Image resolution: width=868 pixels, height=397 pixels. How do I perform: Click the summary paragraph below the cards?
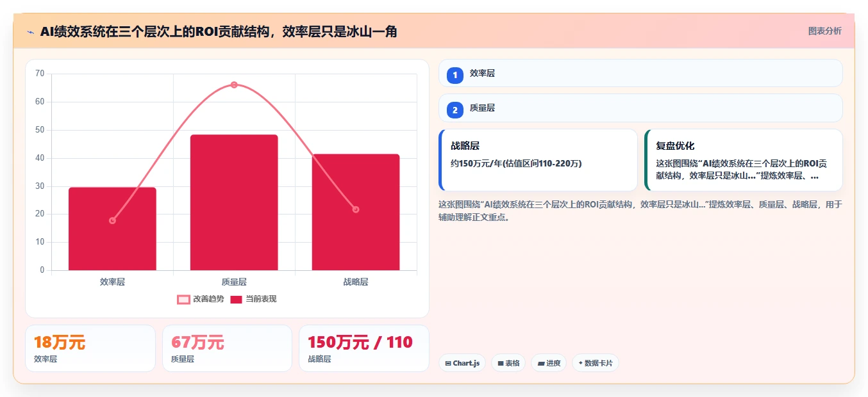click(x=640, y=211)
